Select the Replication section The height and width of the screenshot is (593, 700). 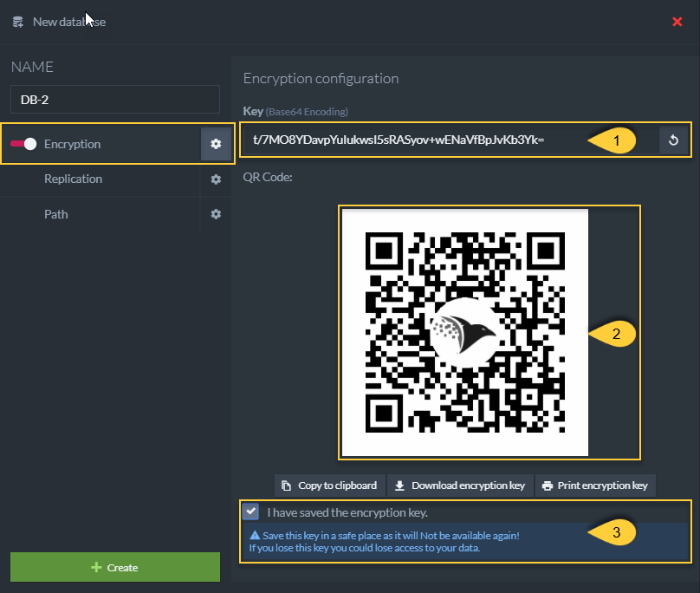(x=74, y=179)
